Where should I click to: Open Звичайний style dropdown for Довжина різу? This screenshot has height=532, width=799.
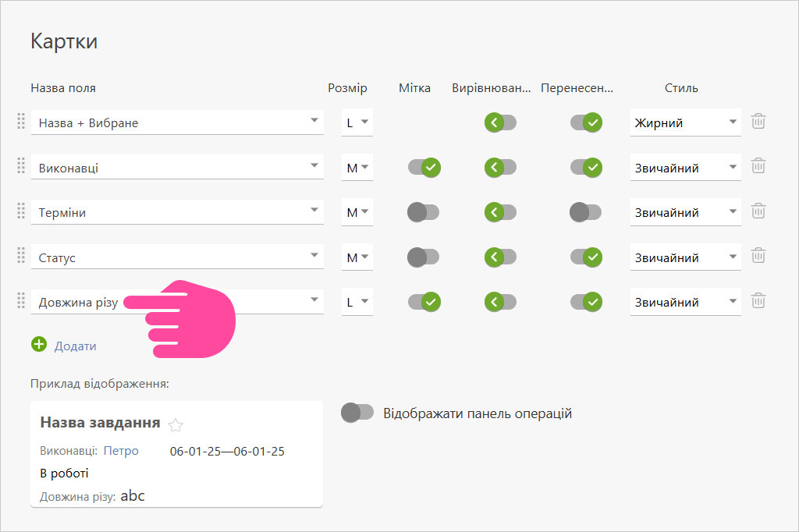pos(685,302)
